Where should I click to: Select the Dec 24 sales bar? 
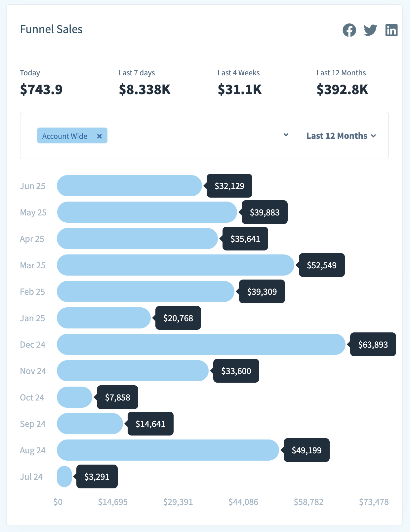pyautogui.click(x=201, y=344)
